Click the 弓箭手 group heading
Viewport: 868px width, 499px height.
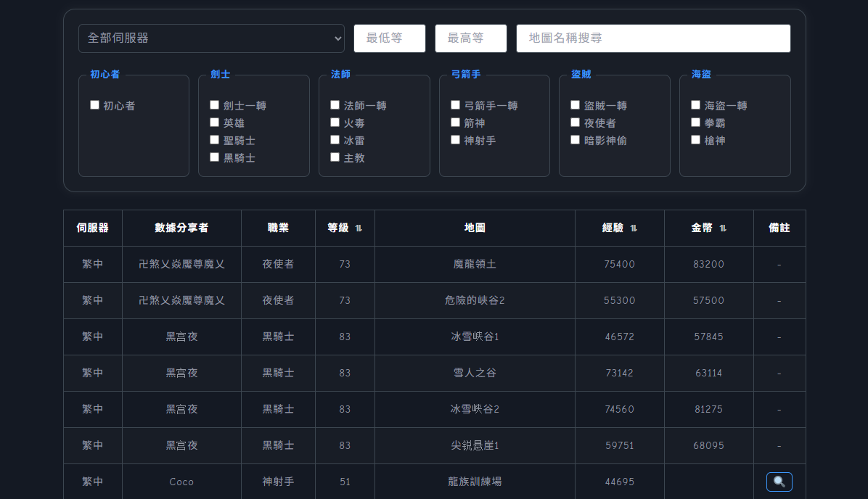tap(466, 74)
